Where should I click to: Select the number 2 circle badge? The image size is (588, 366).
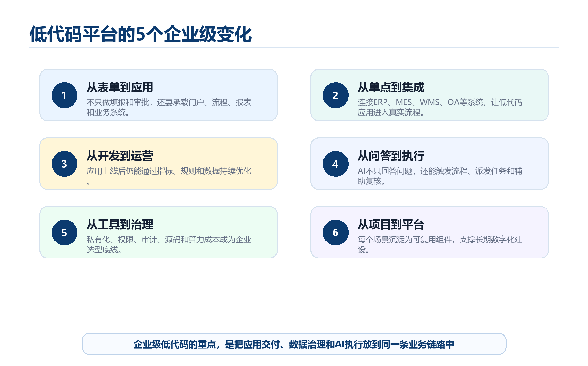[x=335, y=95]
